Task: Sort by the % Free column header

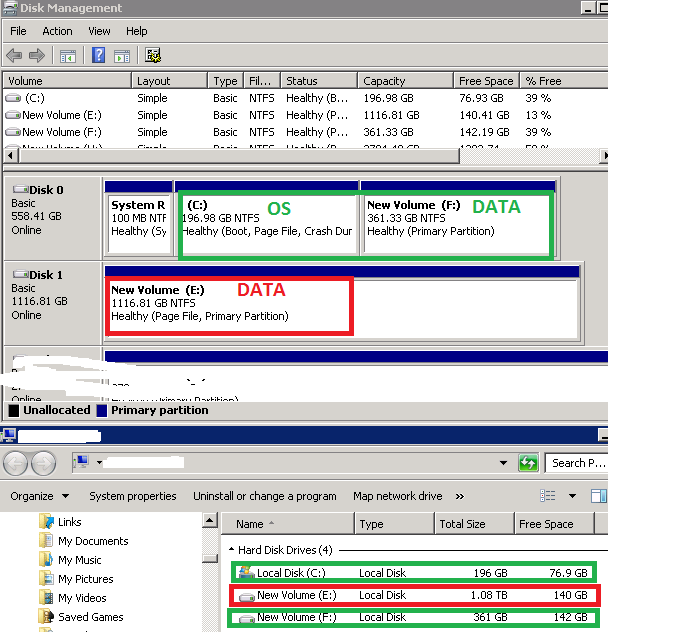Action: (x=564, y=81)
